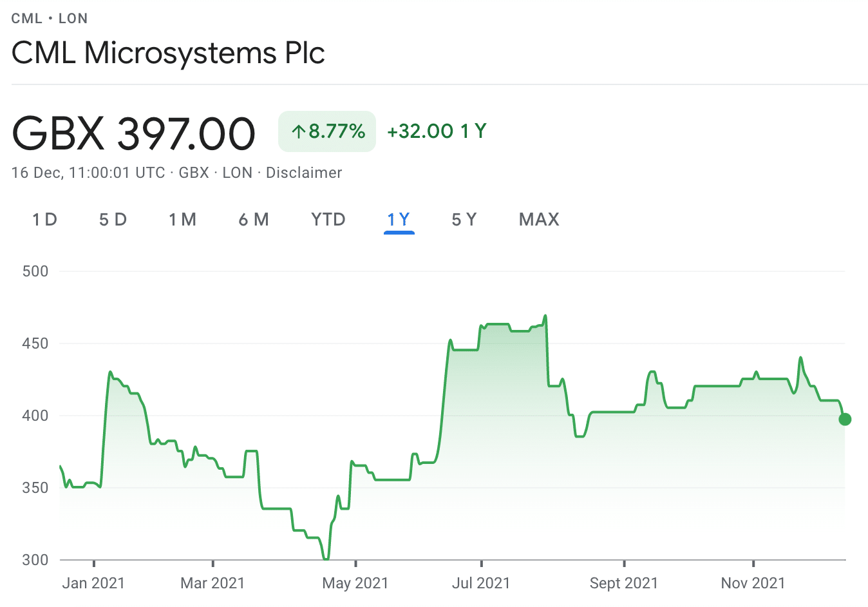The image size is (868, 607).
Task: Open the 6 M chart range
Action: tap(254, 220)
